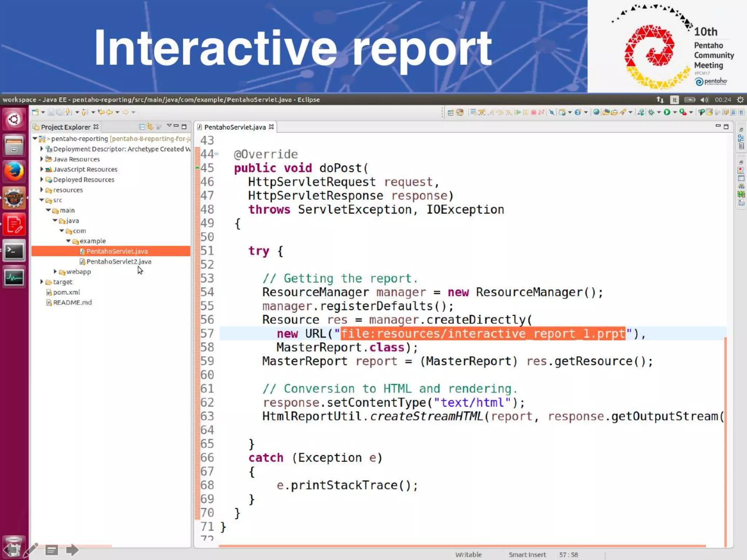Open the Run button dropdown arrow

coord(675,112)
